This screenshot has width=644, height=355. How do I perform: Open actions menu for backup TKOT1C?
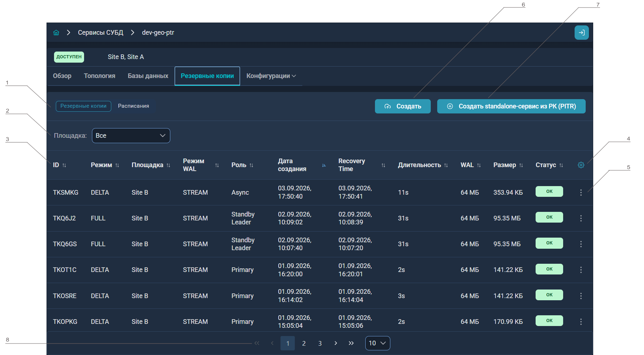point(581,270)
